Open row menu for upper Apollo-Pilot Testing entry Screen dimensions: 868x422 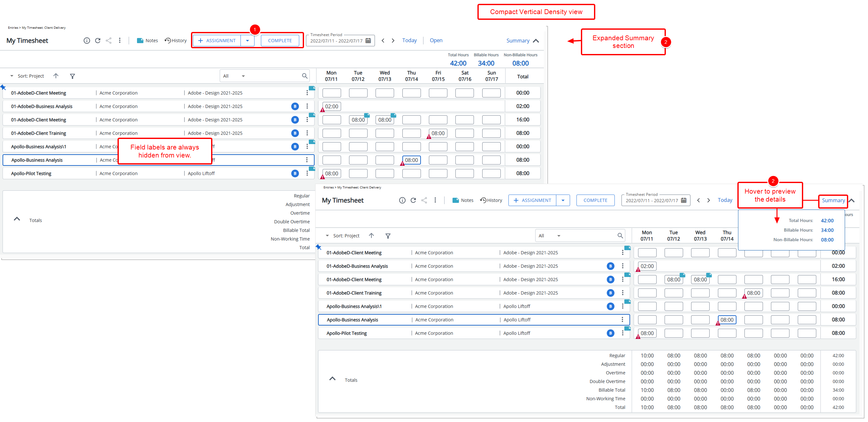coord(307,173)
